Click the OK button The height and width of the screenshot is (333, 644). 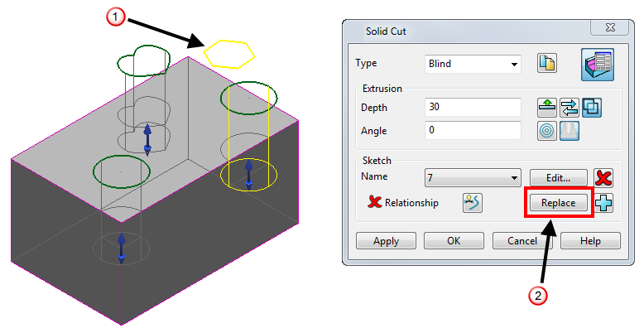[x=454, y=241]
